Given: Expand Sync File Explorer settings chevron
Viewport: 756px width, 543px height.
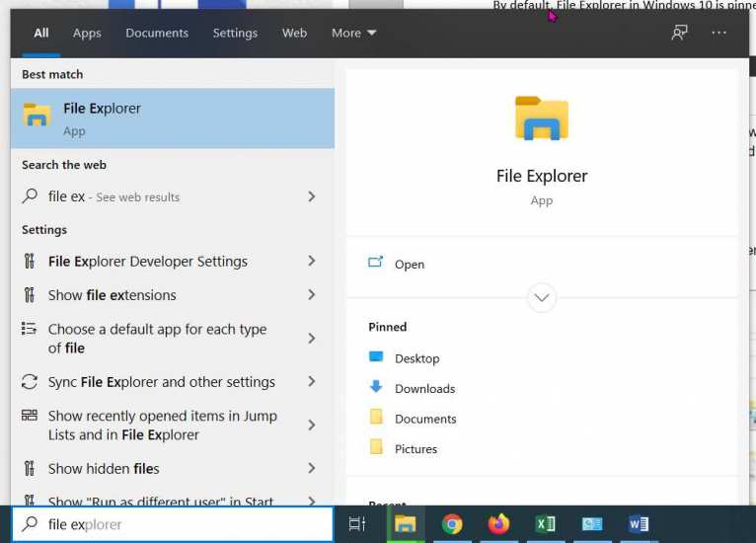Looking at the screenshot, I should 312,381.
